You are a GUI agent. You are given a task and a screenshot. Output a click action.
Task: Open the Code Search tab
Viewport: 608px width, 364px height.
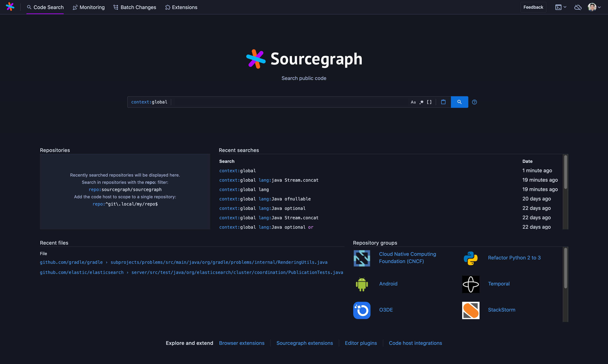pos(45,7)
